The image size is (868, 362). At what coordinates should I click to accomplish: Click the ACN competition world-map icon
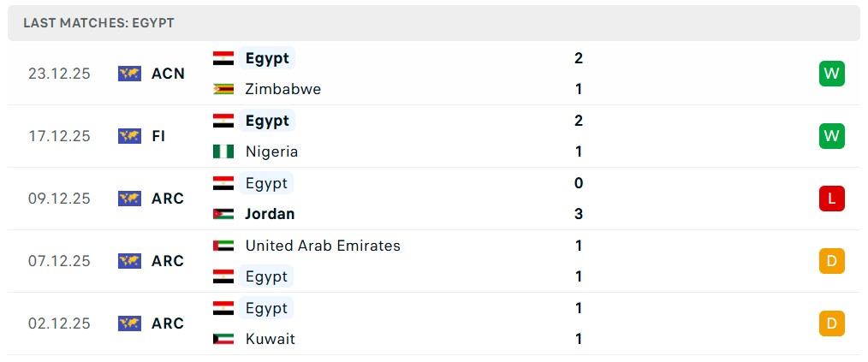[x=129, y=74]
